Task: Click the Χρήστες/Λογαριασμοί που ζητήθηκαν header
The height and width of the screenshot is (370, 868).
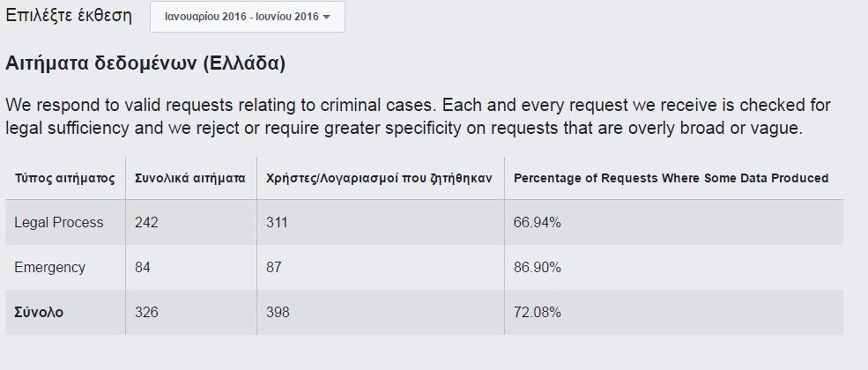Action: point(379,178)
